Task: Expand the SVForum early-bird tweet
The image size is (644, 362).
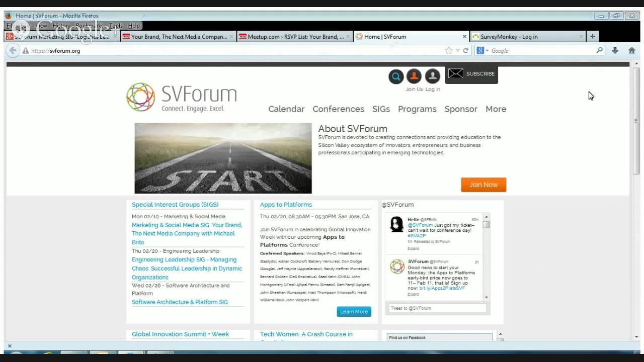Action: click(x=413, y=294)
